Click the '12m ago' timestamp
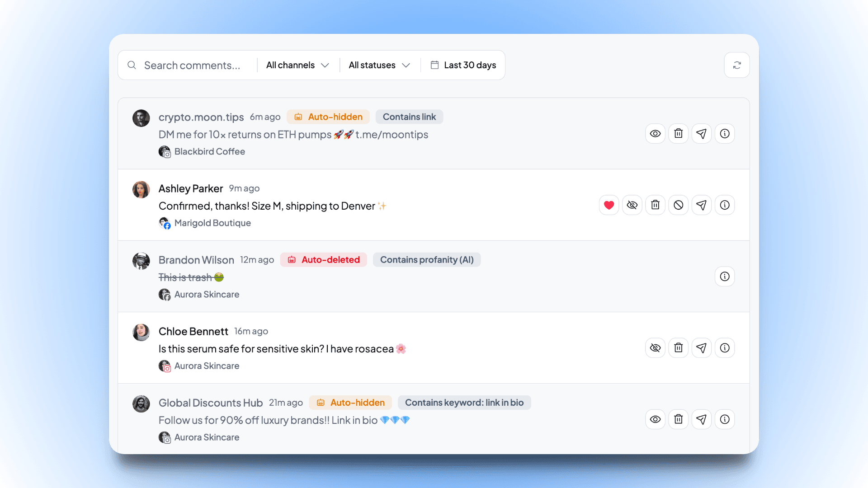 [x=257, y=260]
